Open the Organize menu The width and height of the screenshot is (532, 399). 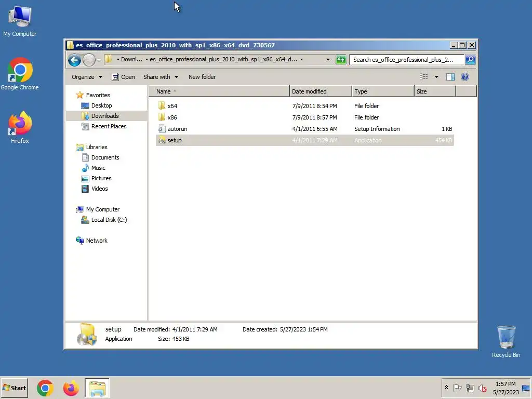(87, 77)
